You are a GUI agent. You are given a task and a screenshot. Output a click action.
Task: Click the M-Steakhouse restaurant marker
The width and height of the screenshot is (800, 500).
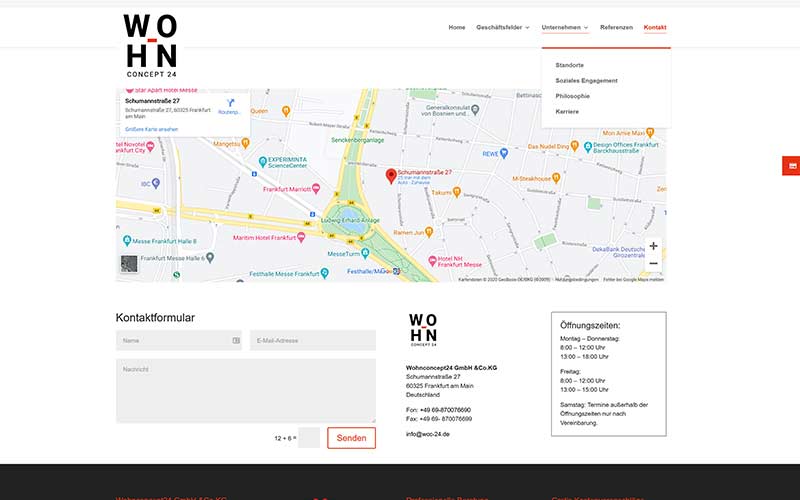[x=556, y=178]
